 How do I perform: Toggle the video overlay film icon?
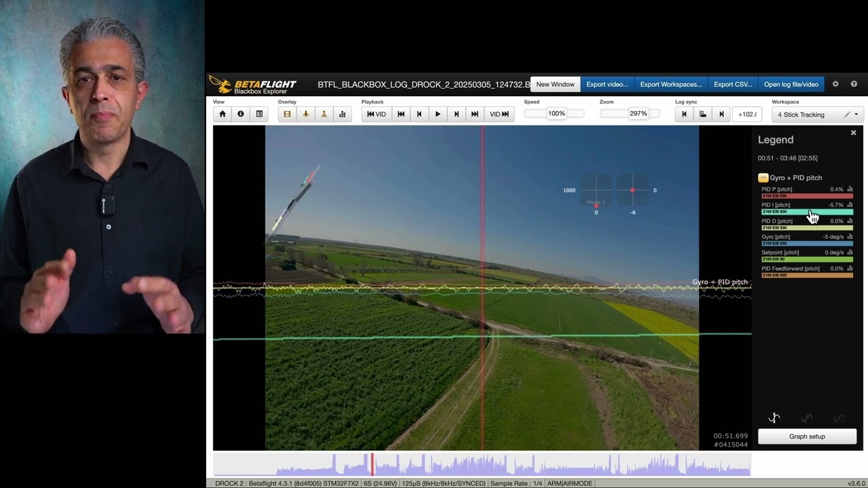(287, 114)
